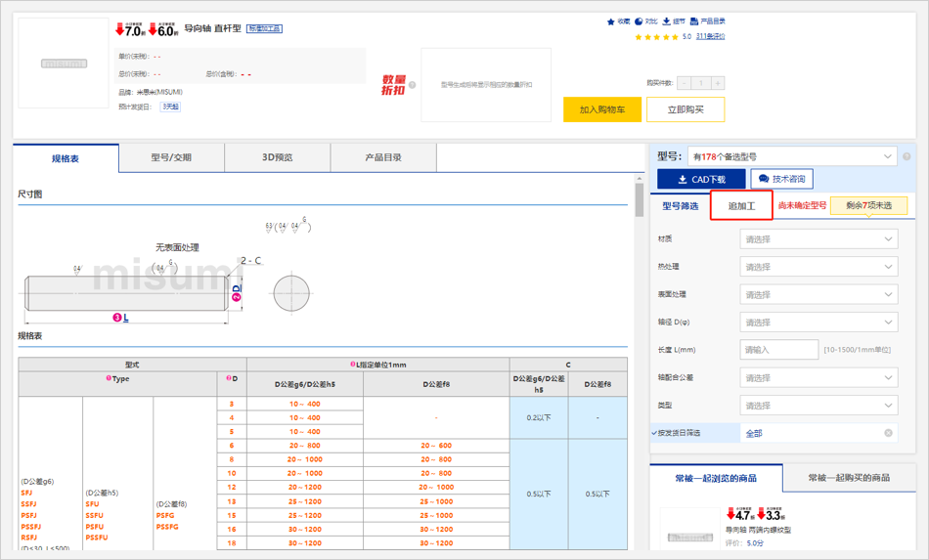Click the 收藏 star icon
The width and height of the screenshot is (929, 560).
[x=612, y=22]
